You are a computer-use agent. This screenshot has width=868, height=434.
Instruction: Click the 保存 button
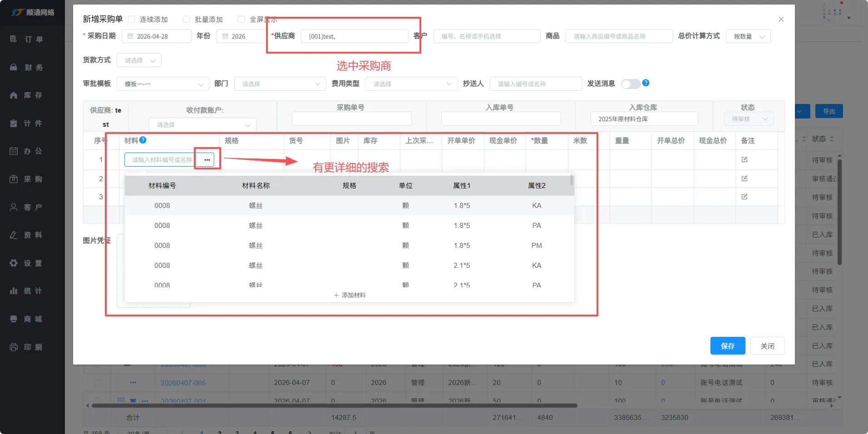click(x=727, y=346)
